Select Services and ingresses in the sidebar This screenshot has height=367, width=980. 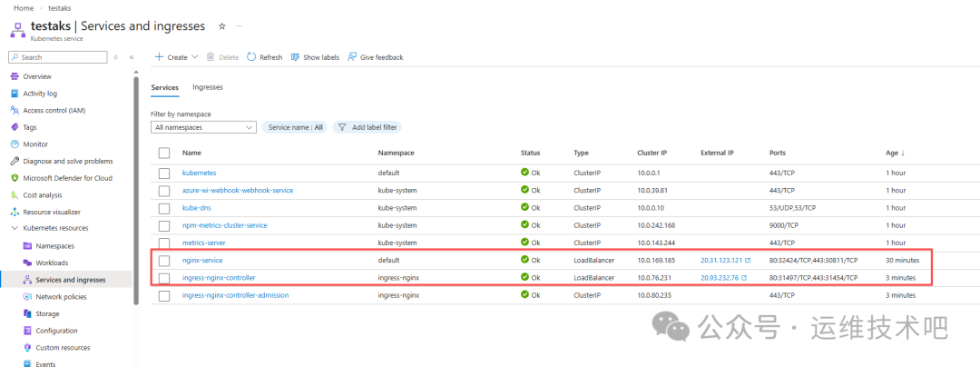(71, 280)
